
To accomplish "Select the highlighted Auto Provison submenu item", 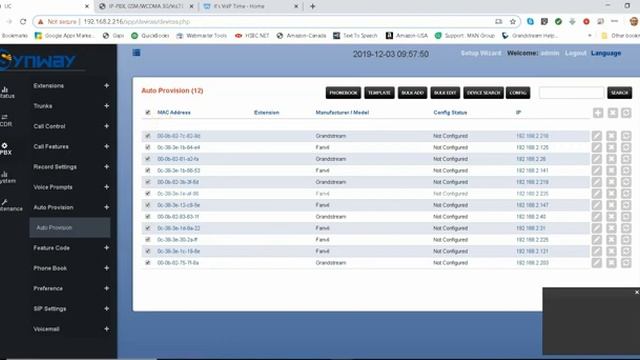I will pos(70,228).
